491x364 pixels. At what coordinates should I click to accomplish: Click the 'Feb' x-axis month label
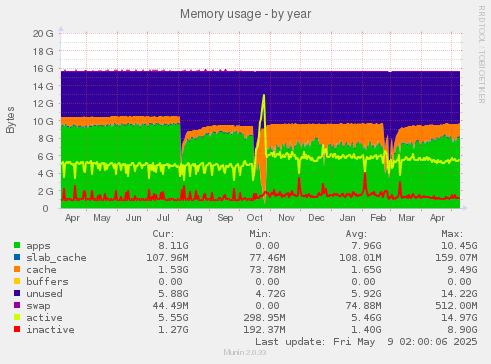click(x=378, y=218)
